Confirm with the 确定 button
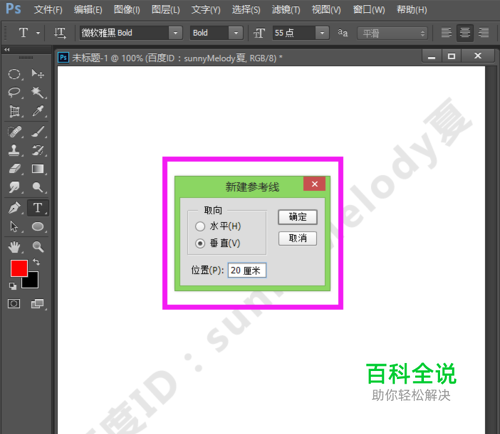Image resolution: width=500 pixels, height=434 pixels. pos(298,217)
